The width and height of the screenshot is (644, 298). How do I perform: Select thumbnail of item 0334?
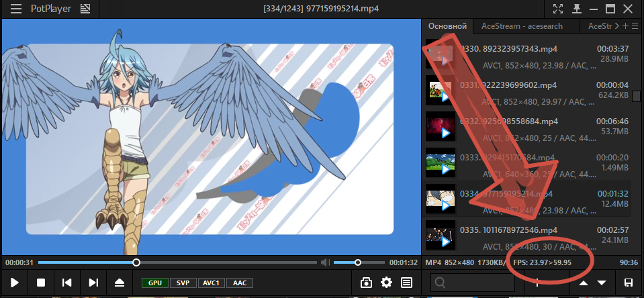(x=441, y=199)
